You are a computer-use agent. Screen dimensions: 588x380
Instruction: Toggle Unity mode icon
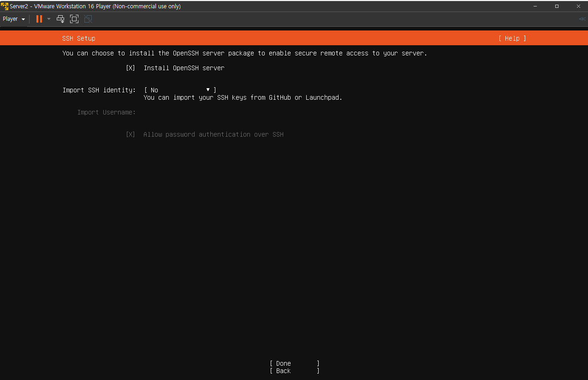click(x=88, y=19)
